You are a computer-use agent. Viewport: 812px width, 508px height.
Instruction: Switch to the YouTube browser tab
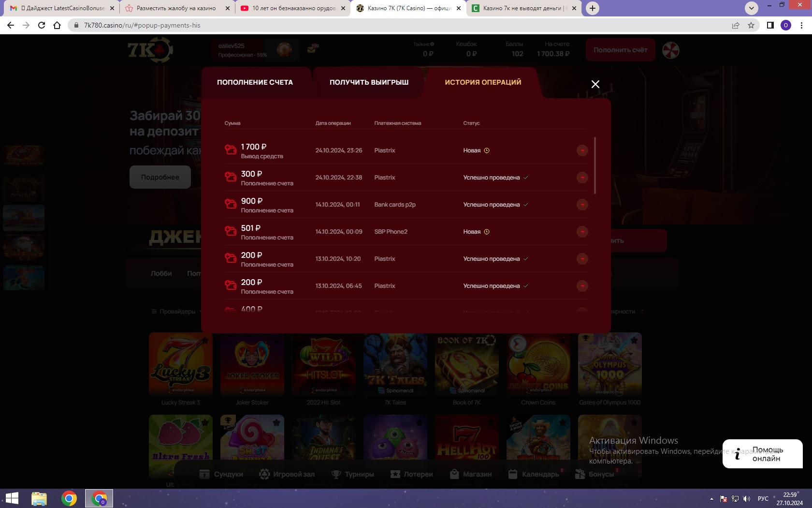coord(292,8)
